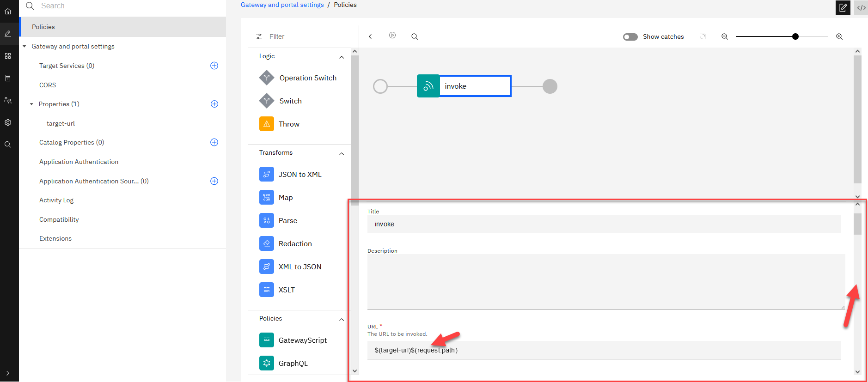Select the target-url property

[61, 123]
